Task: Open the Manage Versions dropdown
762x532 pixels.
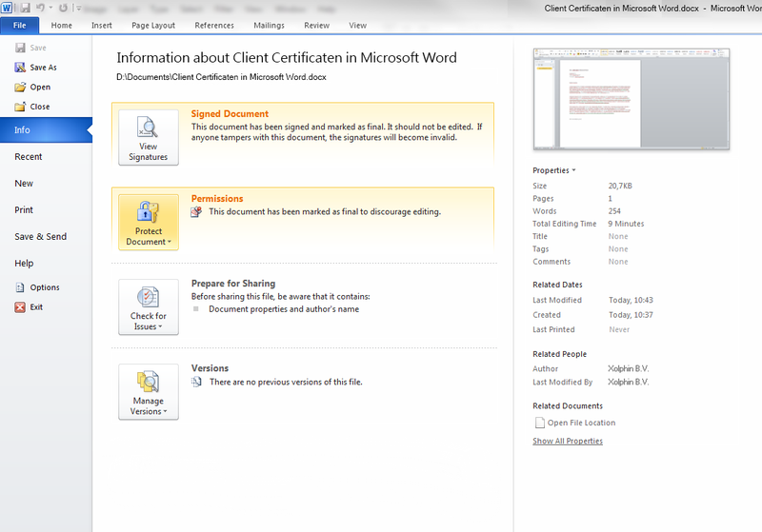Action: click(148, 392)
